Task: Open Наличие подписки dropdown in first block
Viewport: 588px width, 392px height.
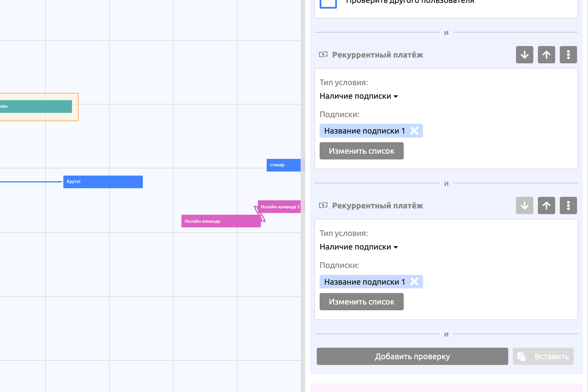Action: coord(359,96)
